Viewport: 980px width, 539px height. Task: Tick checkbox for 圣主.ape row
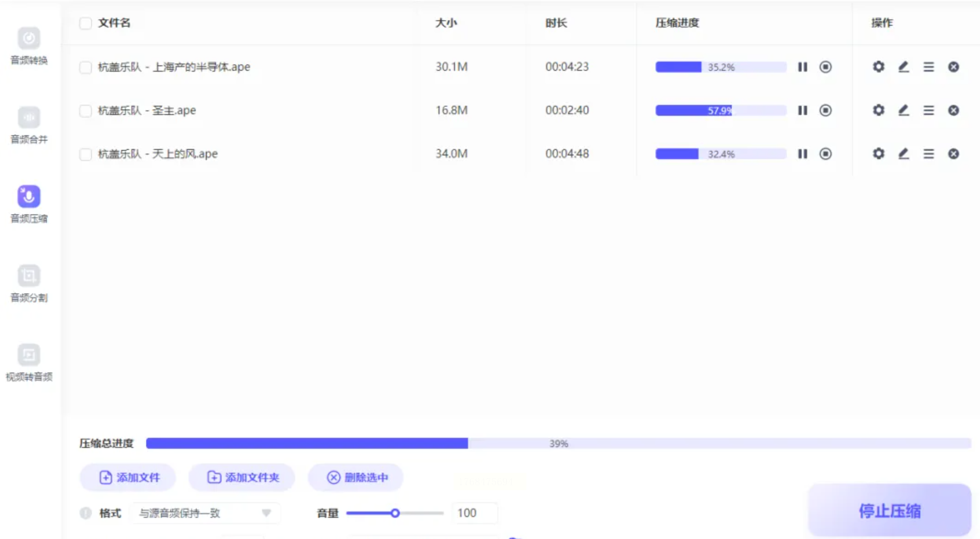85,110
